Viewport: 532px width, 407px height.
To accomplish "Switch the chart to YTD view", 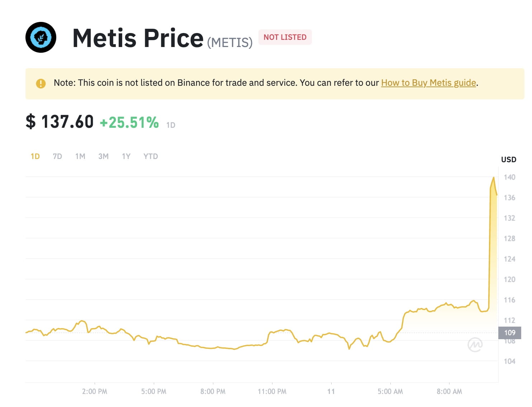I will pyautogui.click(x=151, y=156).
